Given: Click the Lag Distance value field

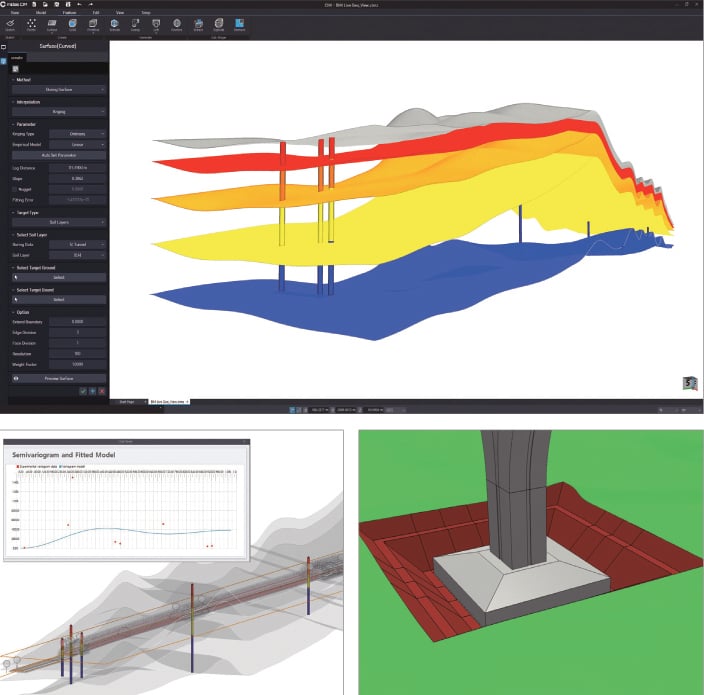Looking at the screenshot, I should pos(77,168).
